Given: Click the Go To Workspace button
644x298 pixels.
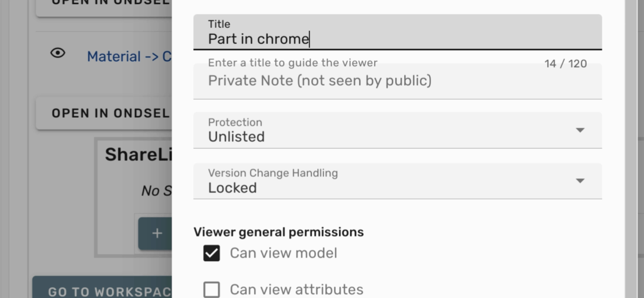Looking at the screenshot, I should tap(105, 291).
